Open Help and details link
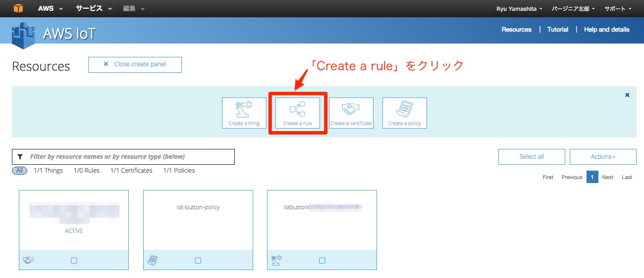This screenshot has height=278, width=644. click(607, 30)
